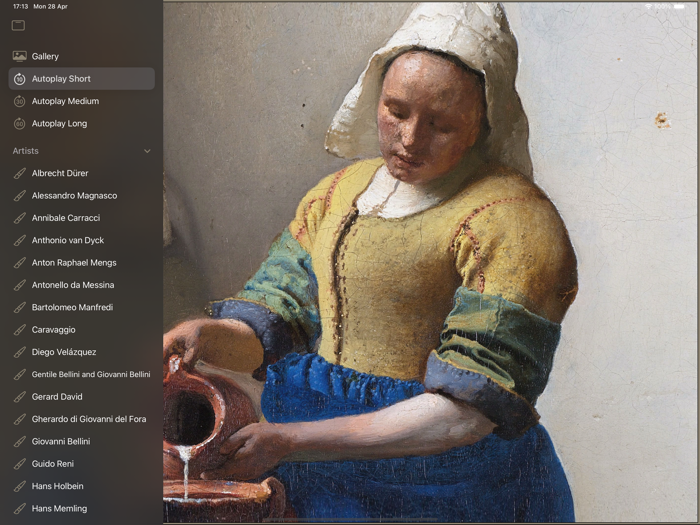This screenshot has width=700, height=525.
Task: Toggle the sidebar panel icon
Action: (x=18, y=25)
